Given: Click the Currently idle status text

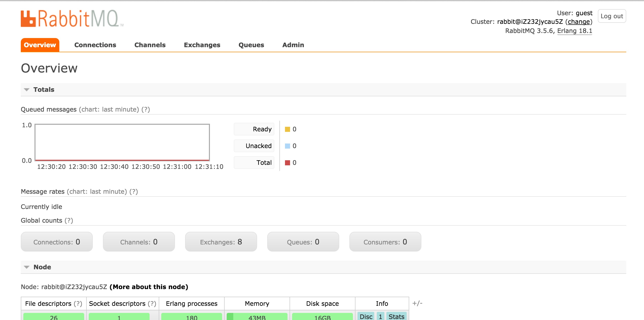Looking at the screenshot, I should pos(41,207).
